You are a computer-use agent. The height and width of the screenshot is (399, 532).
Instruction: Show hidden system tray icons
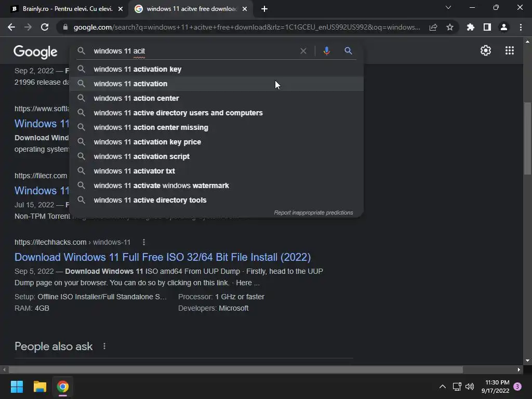click(443, 387)
